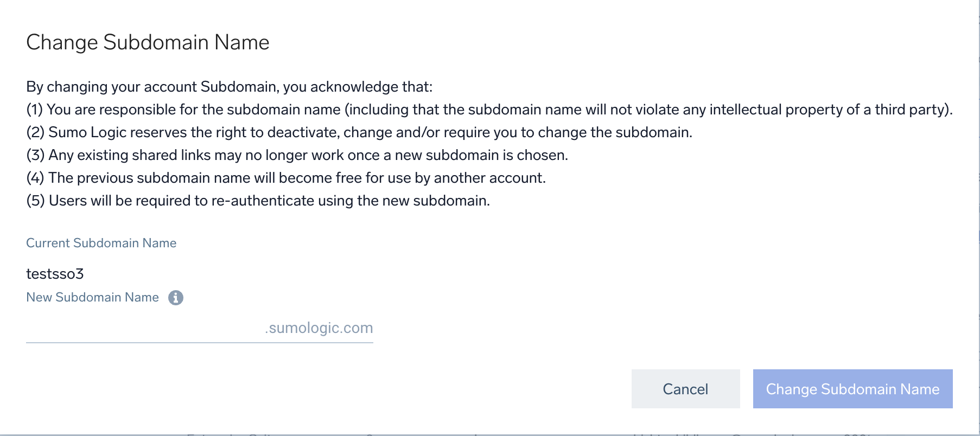Image resolution: width=980 pixels, height=436 pixels.
Task: Click the line about users re-authenticating
Action: click(258, 201)
